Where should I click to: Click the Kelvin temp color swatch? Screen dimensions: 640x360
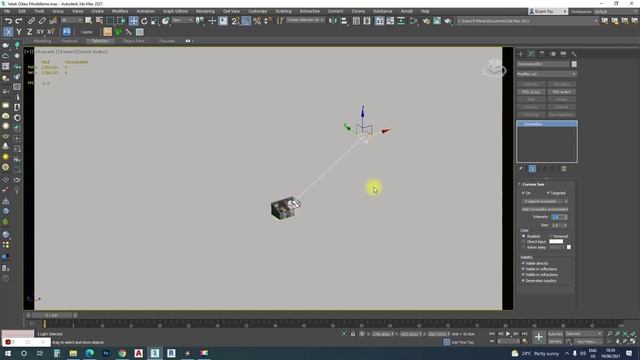(x=569, y=247)
